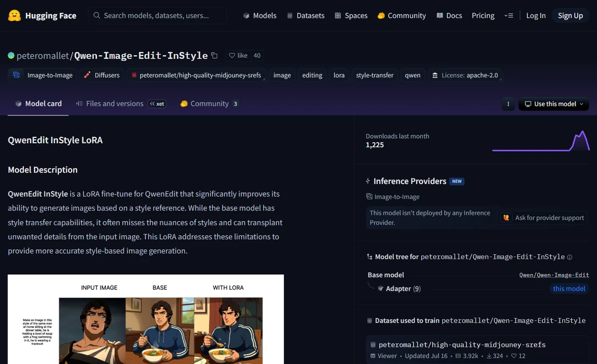This screenshot has width=597, height=364.
Task: Focus the search models input field
Action: (158, 15)
